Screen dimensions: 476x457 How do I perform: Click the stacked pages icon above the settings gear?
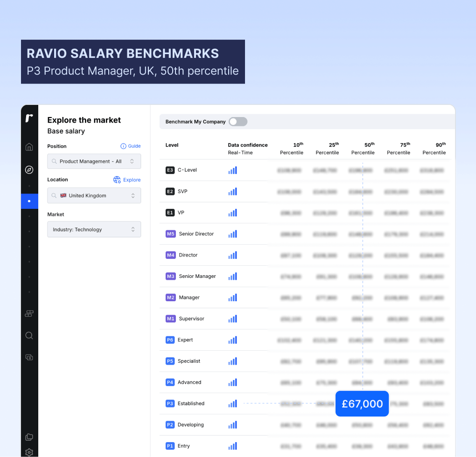[x=29, y=437]
